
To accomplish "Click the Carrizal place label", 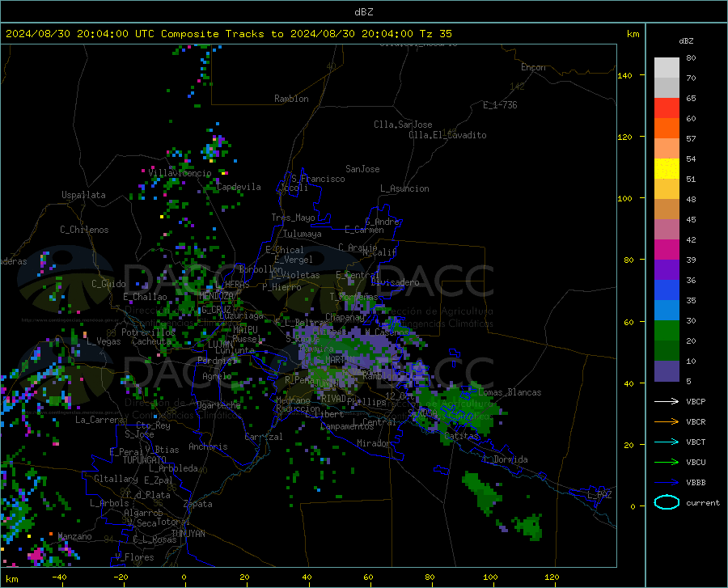I will [263, 437].
